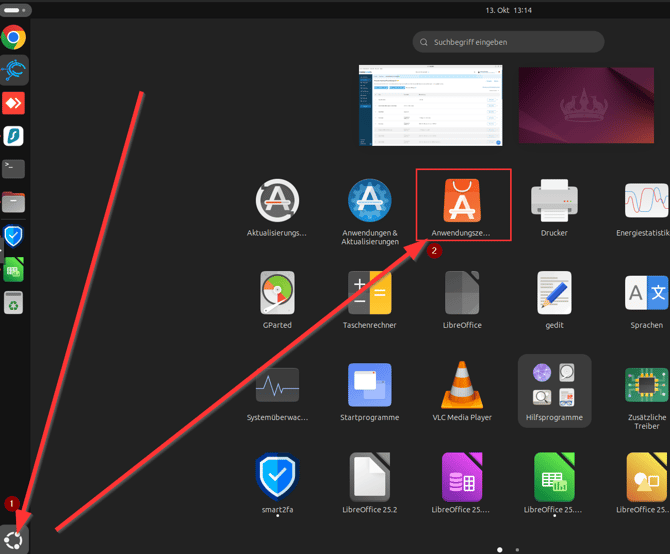Open clock and calendar in top bar
Screen dimensions: 670x554
point(509,8)
